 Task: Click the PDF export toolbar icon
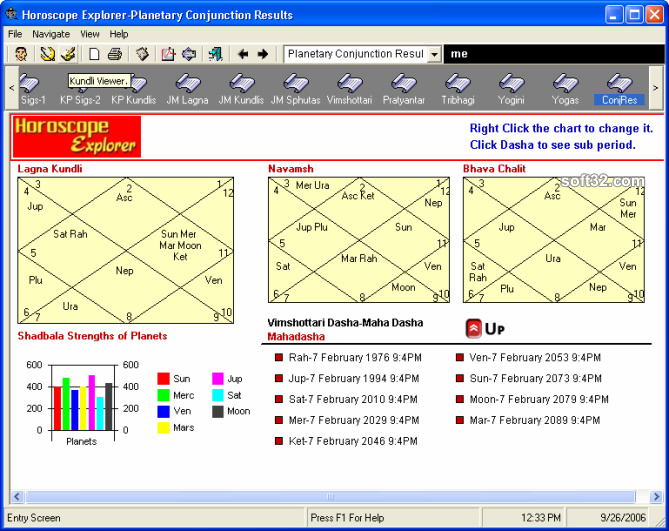click(x=168, y=54)
